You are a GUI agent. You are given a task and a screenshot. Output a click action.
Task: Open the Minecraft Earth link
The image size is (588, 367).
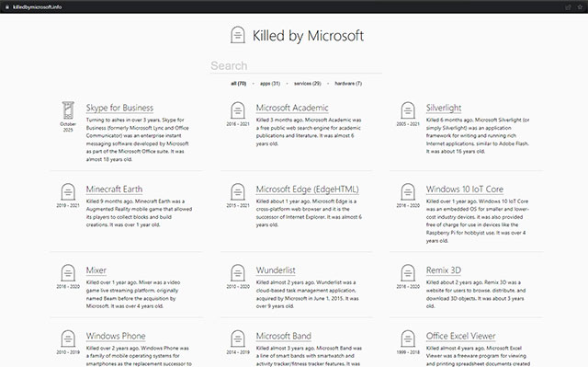click(x=114, y=189)
